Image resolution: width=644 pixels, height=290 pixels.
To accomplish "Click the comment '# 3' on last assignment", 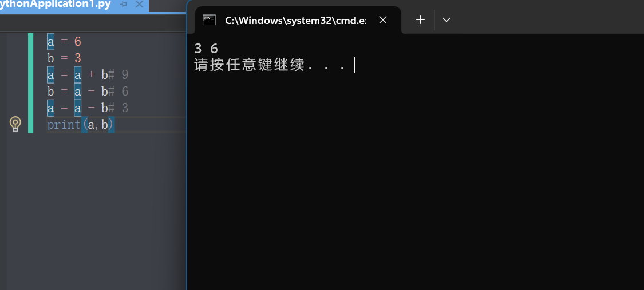I will point(118,108).
